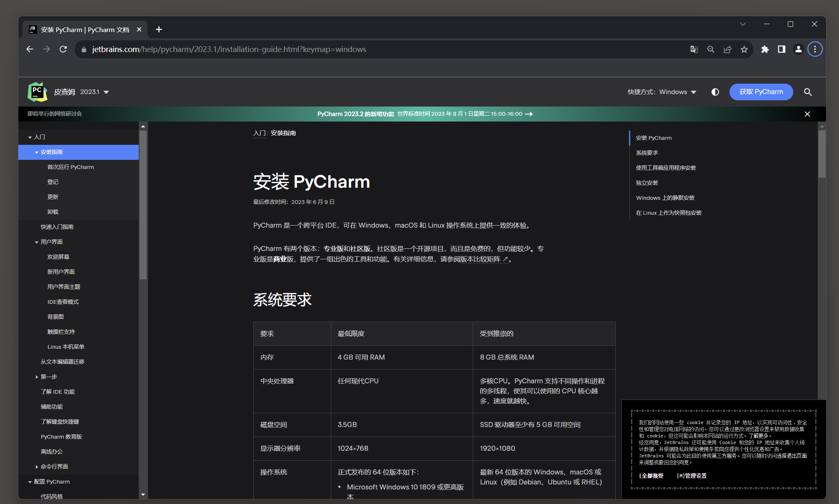The width and height of the screenshot is (839, 504).
Task: Bookmark the page with the star icon
Action: (x=744, y=50)
